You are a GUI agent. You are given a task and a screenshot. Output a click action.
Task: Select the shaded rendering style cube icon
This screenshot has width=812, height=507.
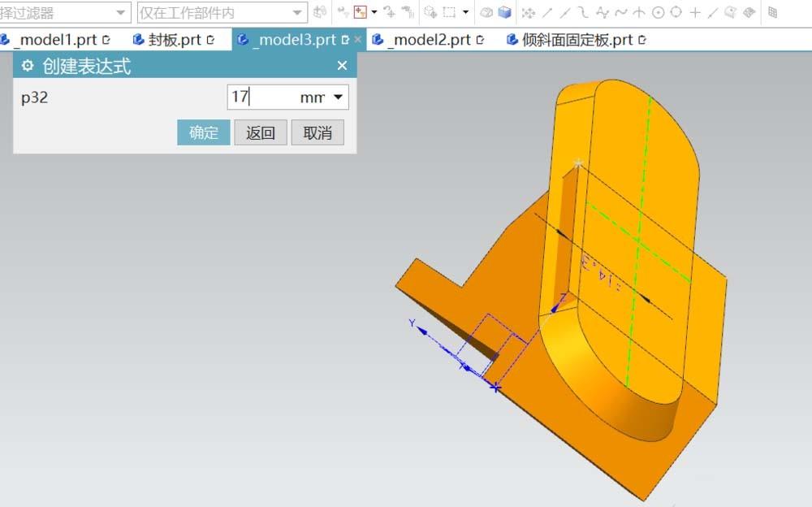pyautogui.click(x=505, y=11)
